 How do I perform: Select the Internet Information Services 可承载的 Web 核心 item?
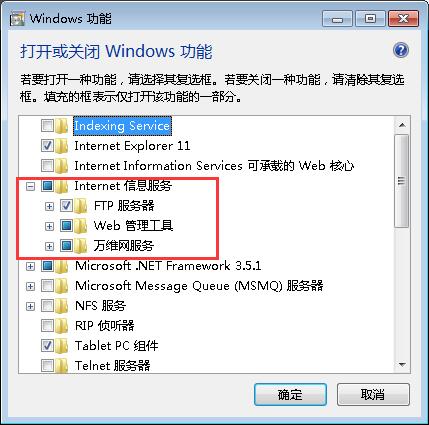tap(214, 166)
